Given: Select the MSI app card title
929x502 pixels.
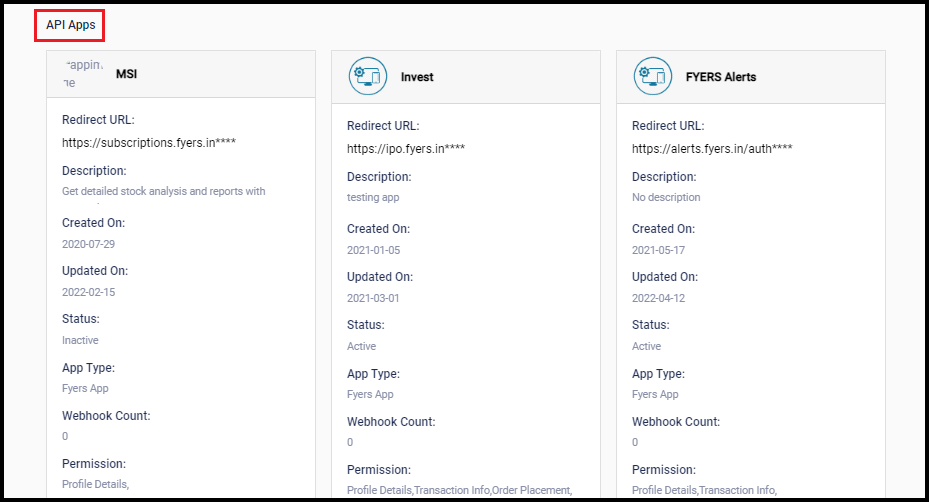Looking at the screenshot, I should [x=127, y=74].
